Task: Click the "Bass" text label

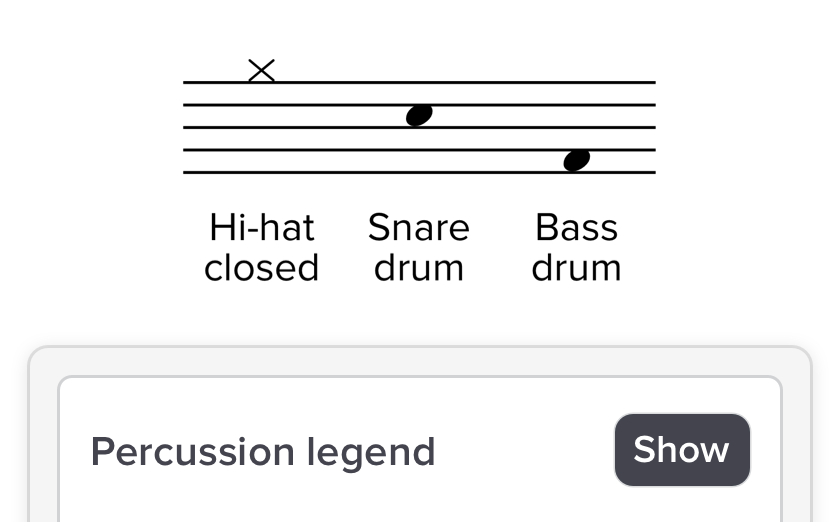Action: tap(577, 228)
